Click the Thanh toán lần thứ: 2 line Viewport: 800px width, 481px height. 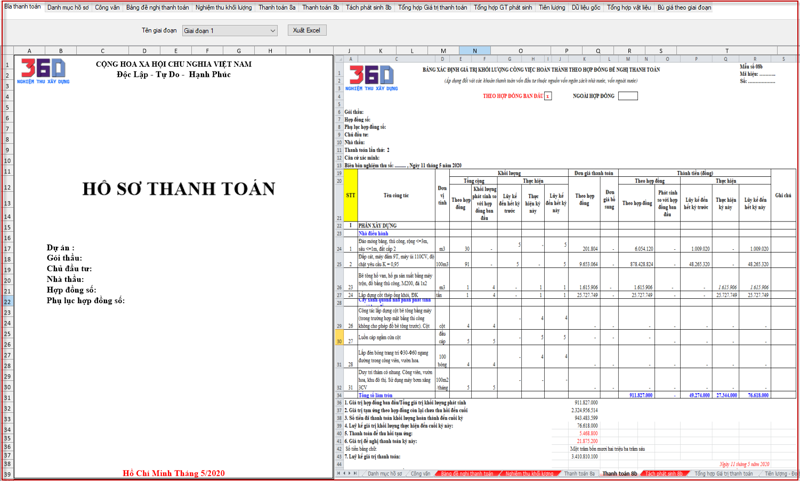[x=367, y=150]
